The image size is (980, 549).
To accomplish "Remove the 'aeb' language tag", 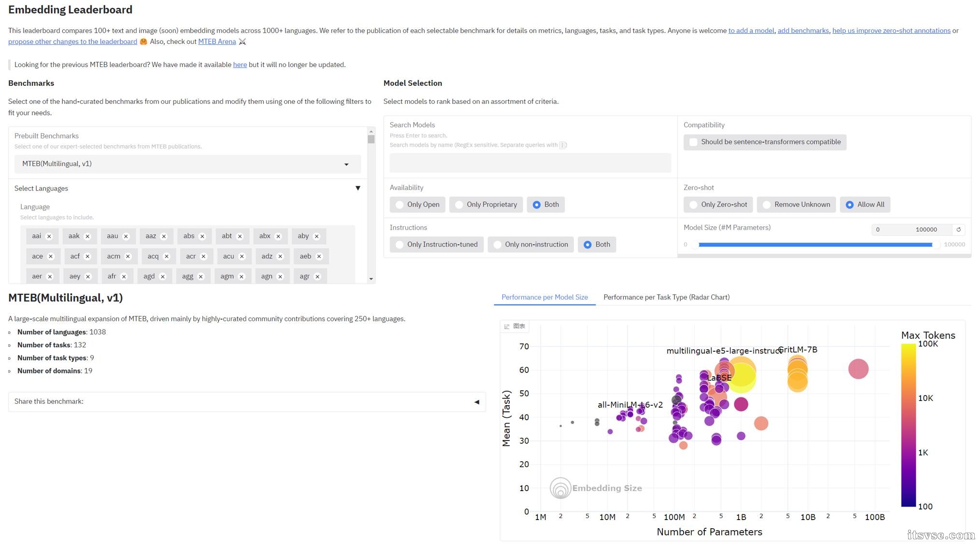I will pyautogui.click(x=319, y=257).
